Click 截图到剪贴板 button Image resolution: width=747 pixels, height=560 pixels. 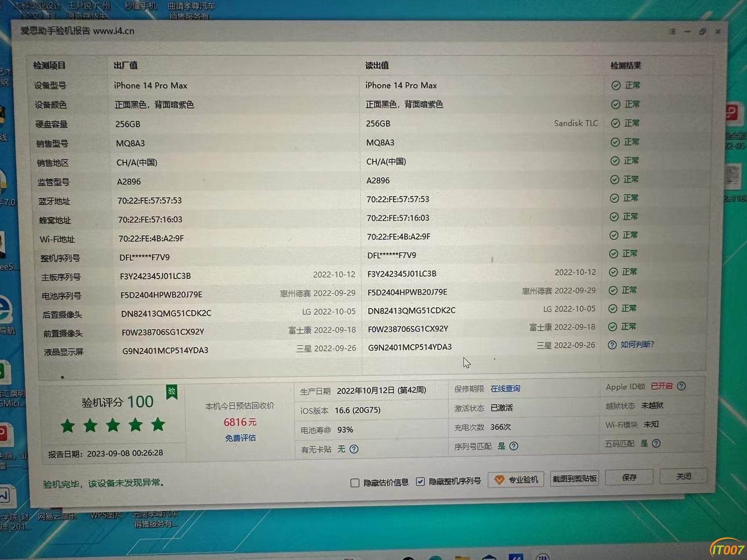tap(575, 478)
